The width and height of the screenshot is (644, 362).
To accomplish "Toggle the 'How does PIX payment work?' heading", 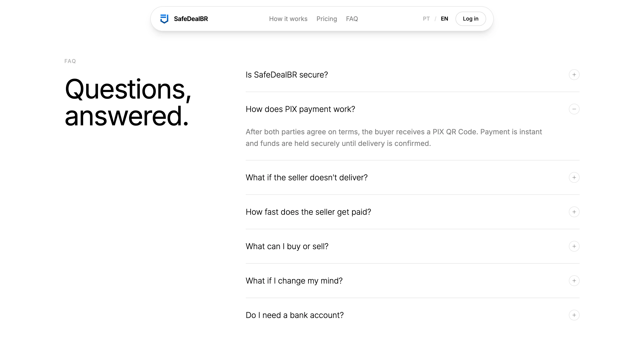I will [300, 109].
